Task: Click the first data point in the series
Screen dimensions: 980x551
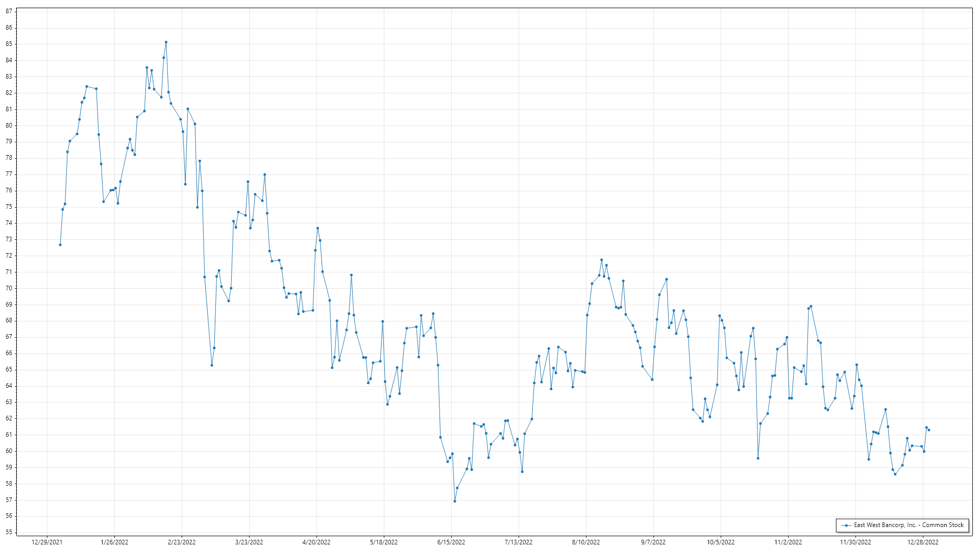Action: (60, 245)
